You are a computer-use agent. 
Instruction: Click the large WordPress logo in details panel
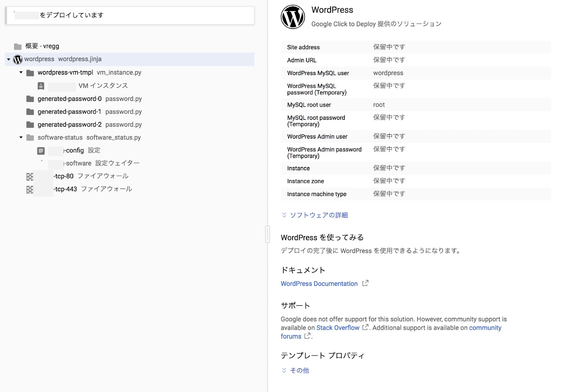tap(293, 17)
